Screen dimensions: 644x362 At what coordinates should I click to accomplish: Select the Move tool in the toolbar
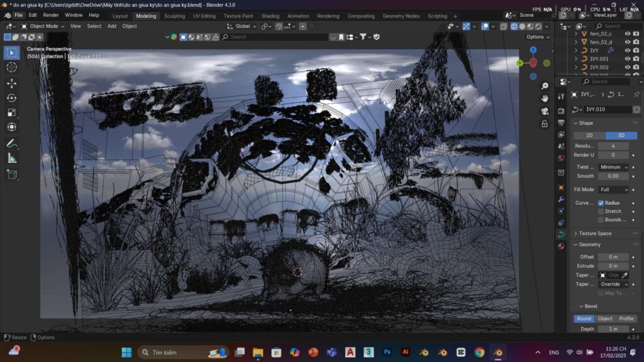11,83
